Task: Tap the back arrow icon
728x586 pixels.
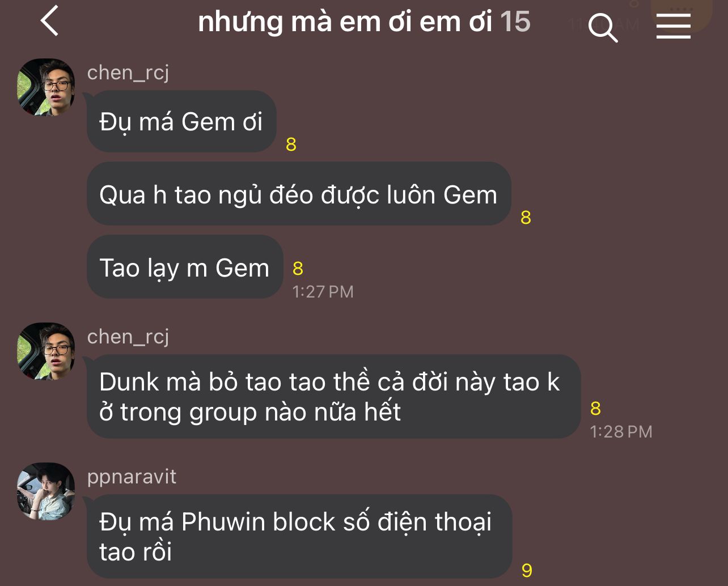Action: coord(50,20)
